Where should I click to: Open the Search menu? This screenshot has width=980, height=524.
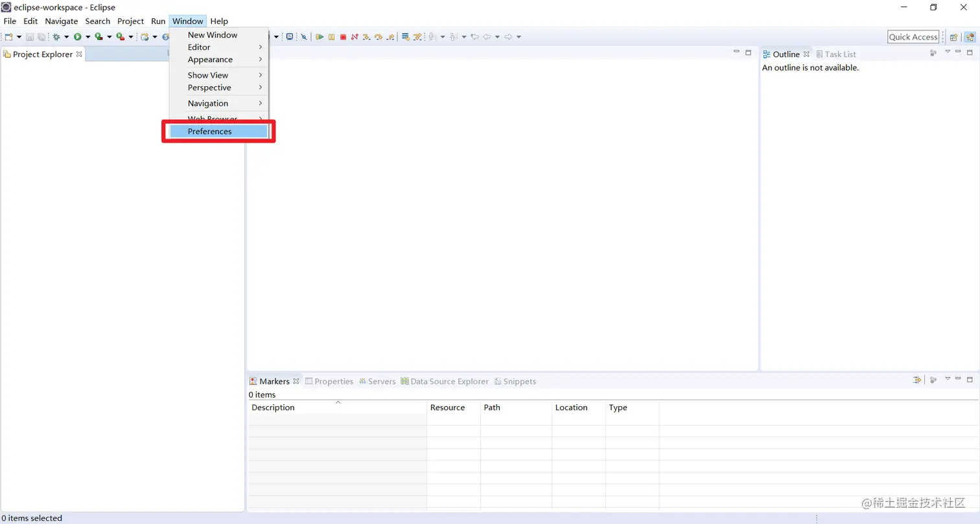[98, 21]
